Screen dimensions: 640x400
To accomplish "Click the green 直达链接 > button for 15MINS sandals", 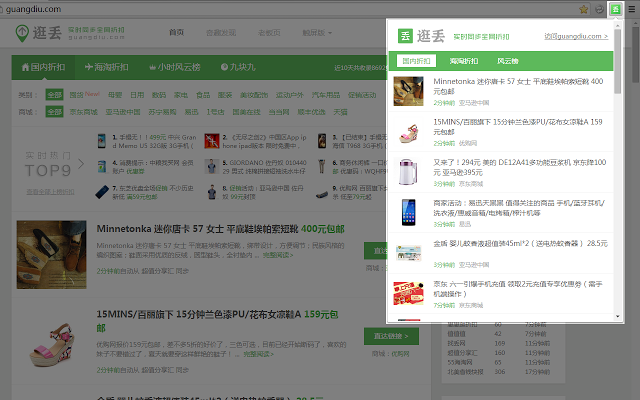I will pyautogui.click(x=391, y=336).
